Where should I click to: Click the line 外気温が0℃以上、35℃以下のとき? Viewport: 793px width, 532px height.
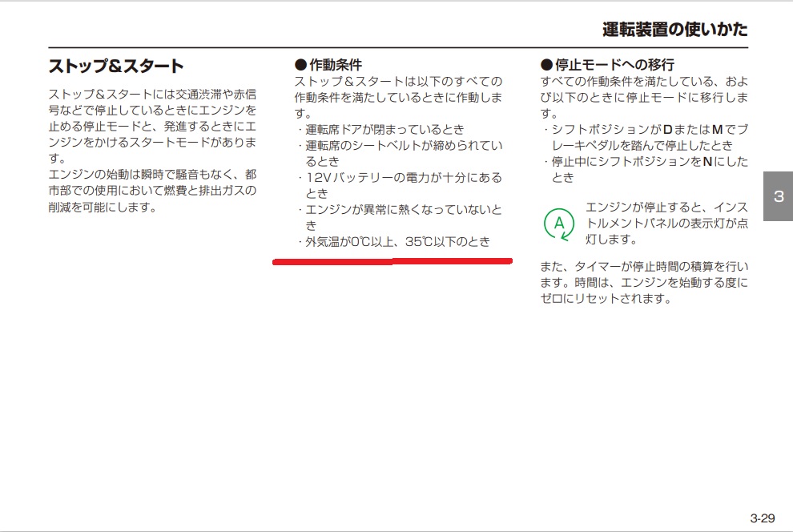[397, 242]
